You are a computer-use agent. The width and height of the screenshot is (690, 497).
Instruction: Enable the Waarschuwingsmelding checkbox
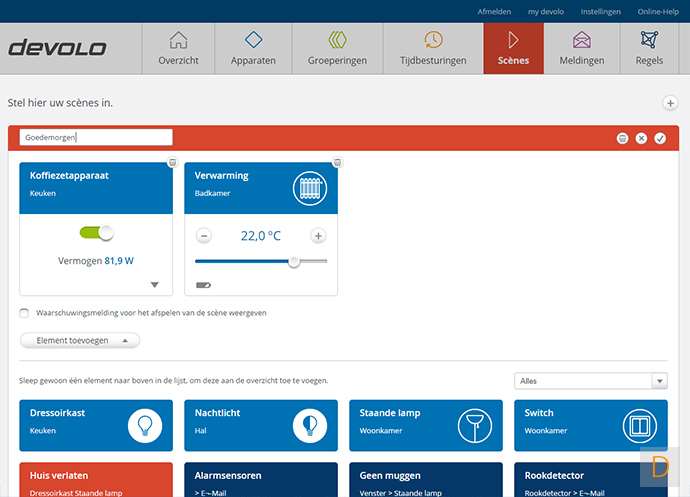[24, 313]
